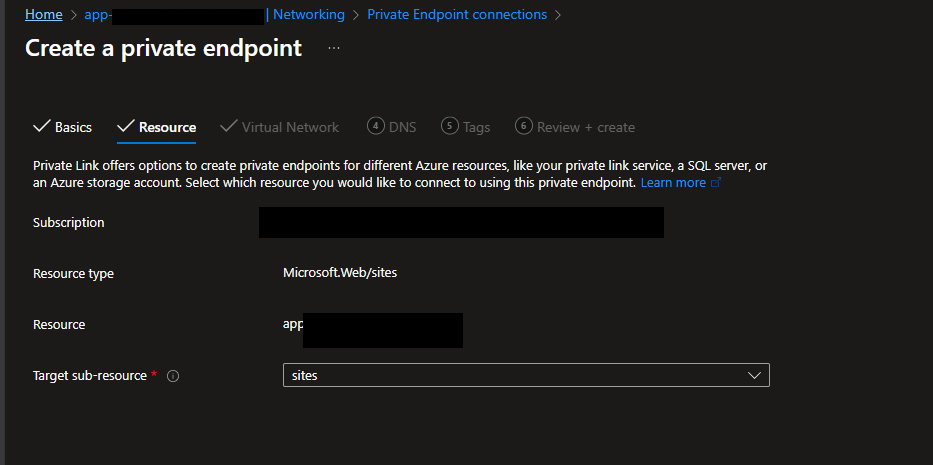
Task: Open the ellipsis menu beside page title
Action: (x=334, y=48)
